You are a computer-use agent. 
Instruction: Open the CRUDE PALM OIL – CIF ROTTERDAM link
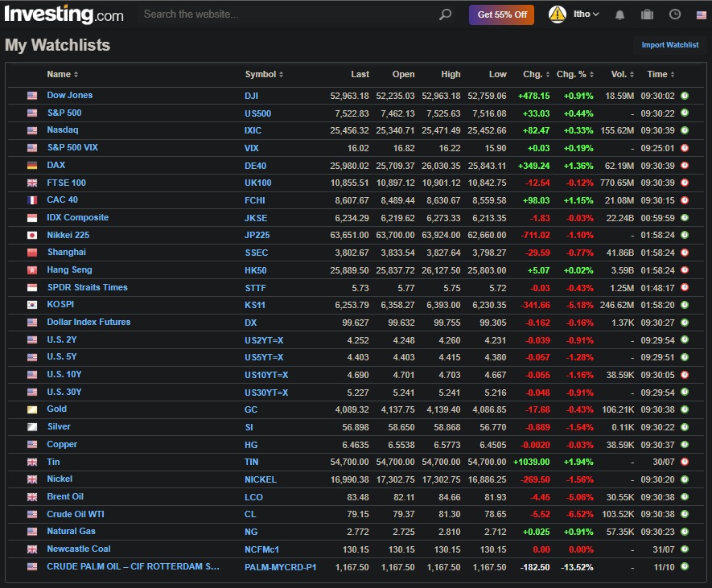[x=133, y=566]
